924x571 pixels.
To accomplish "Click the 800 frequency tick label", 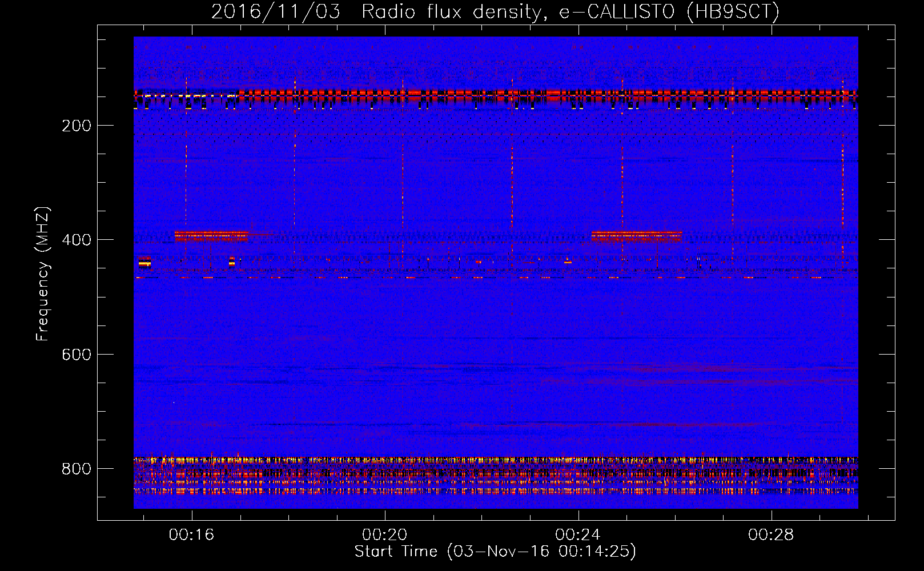I will tap(77, 469).
